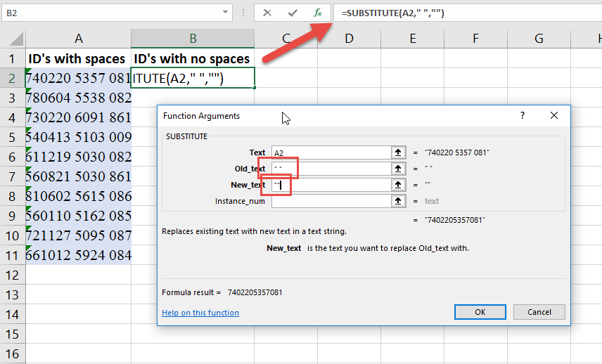The width and height of the screenshot is (602, 364).
Task: Select row 16 header
Action: (x=12, y=353)
